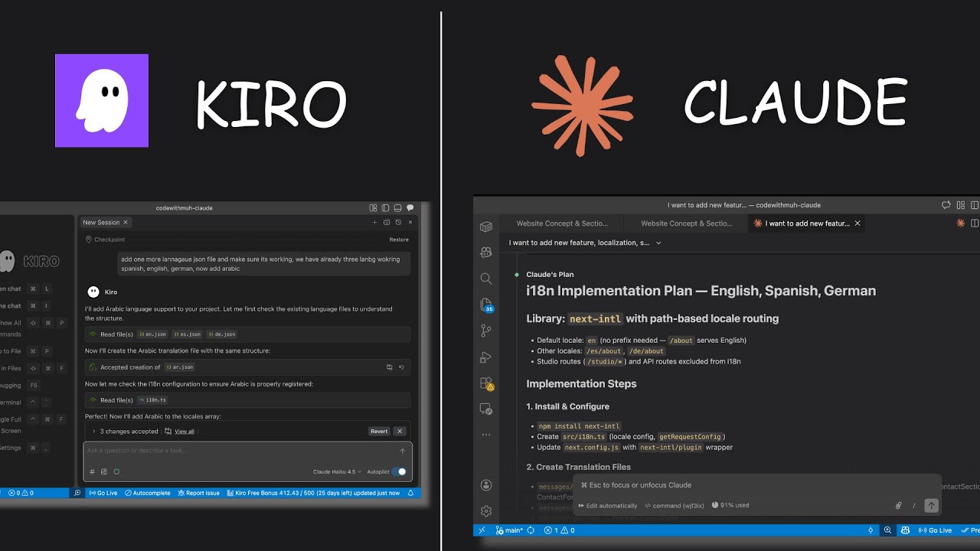
Task: Click the new session plus icon in Kiro
Action: point(375,222)
